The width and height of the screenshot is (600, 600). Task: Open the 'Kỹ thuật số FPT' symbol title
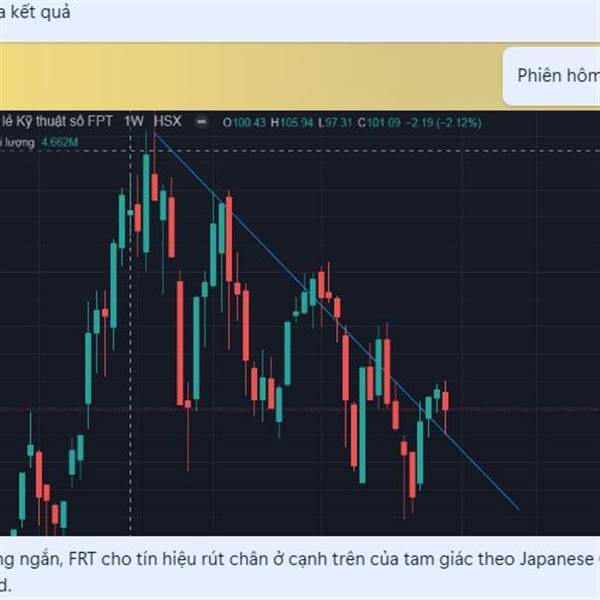click(56, 122)
